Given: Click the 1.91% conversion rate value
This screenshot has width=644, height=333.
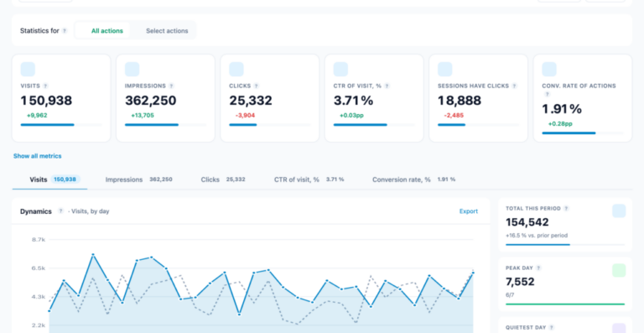Looking at the screenshot, I should tap(563, 109).
